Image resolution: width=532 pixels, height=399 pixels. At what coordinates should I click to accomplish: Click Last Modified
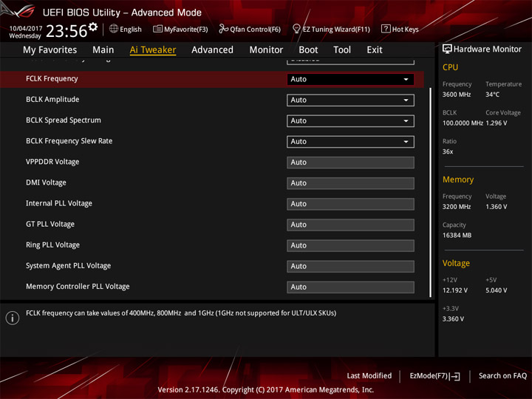(369, 375)
